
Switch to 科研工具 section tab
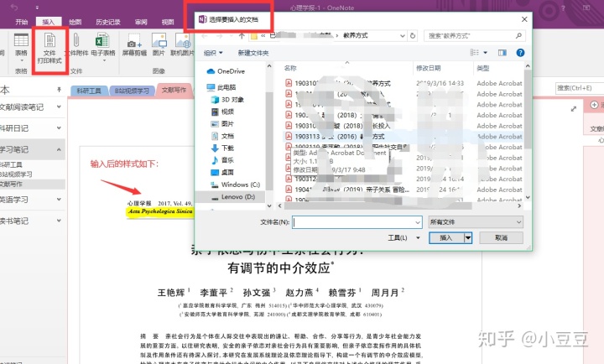(89, 91)
